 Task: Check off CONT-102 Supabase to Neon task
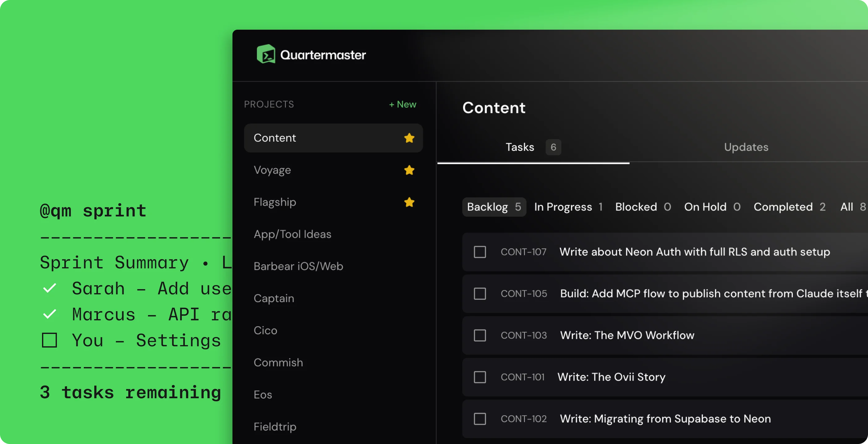coord(480,419)
